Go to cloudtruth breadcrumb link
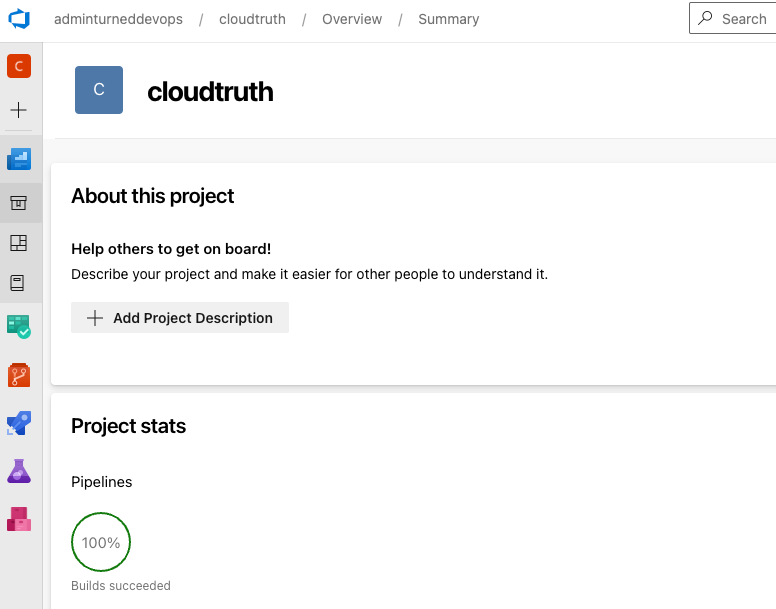The image size is (776, 609). 252,19
